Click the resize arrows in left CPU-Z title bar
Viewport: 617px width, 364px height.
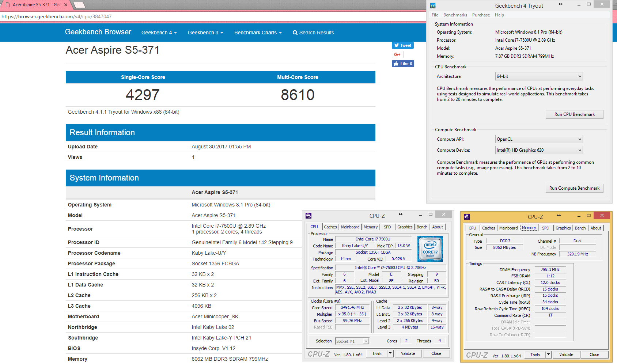(x=401, y=214)
